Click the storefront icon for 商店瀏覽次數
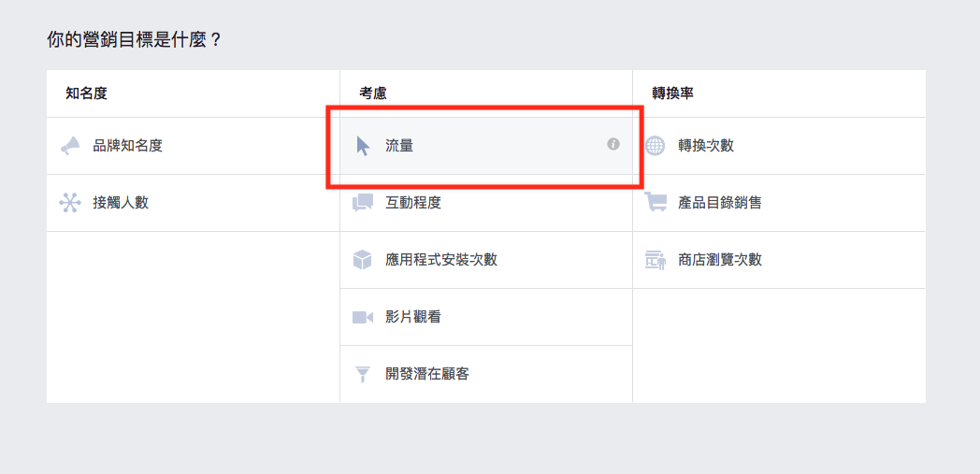980x474 pixels. [655, 260]
